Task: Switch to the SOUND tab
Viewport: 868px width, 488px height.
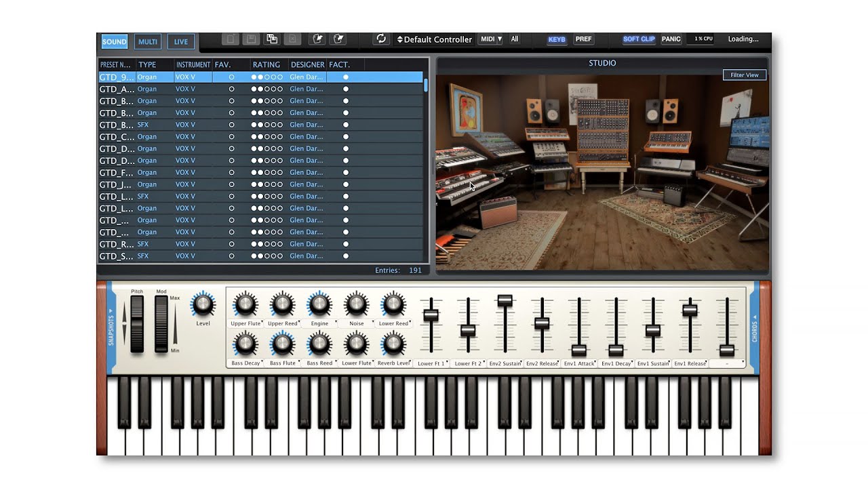Action: pos(114,42)
